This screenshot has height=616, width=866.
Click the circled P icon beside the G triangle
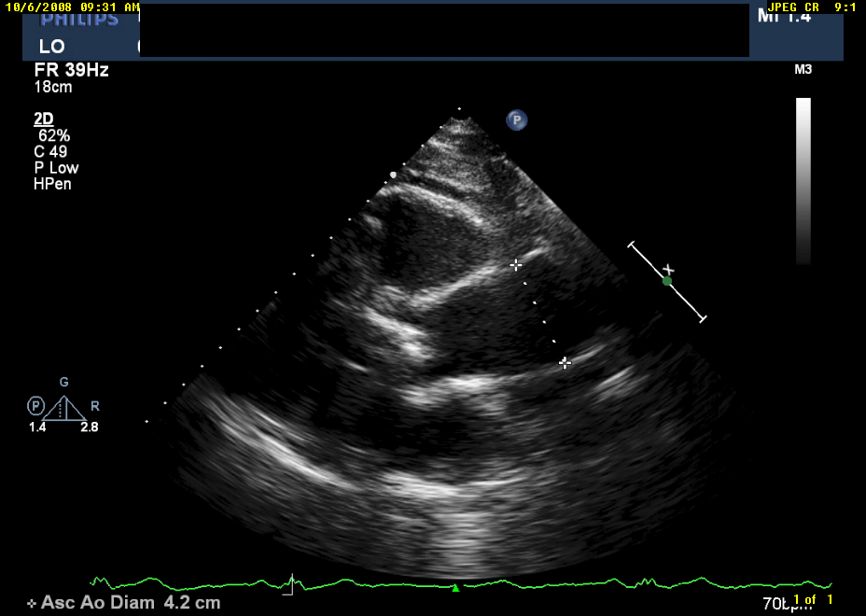[35, 406]
